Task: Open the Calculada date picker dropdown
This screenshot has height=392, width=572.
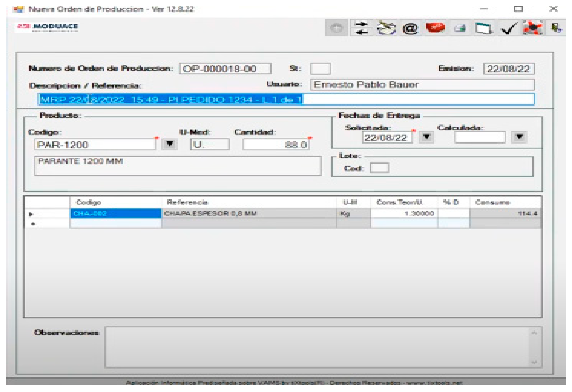Action: (519, 137)
